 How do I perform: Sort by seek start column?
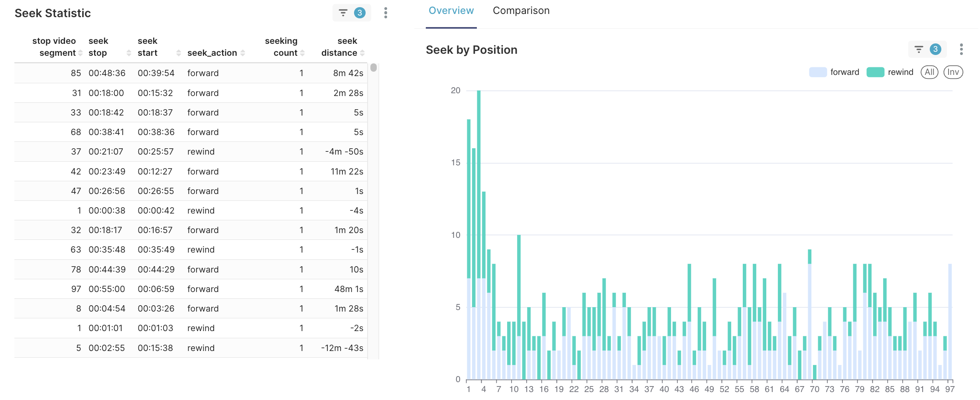point(179,53)
